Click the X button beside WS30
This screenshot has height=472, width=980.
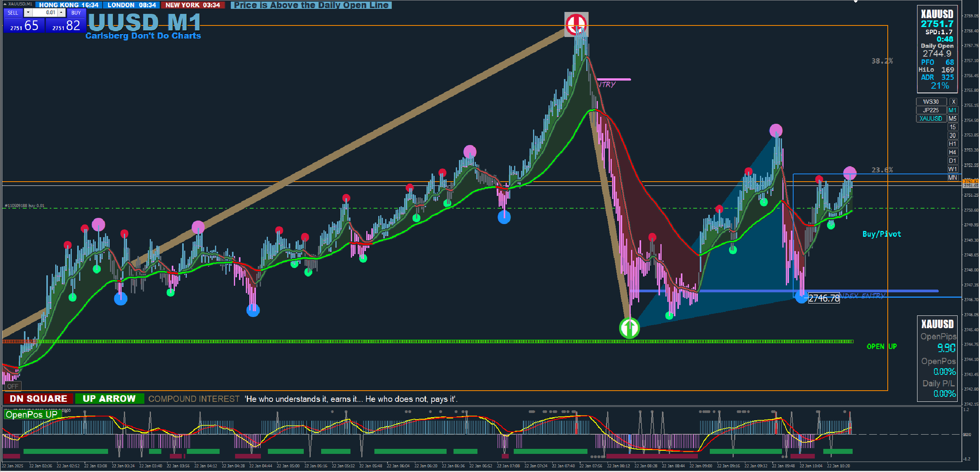(x=953, y=102)
